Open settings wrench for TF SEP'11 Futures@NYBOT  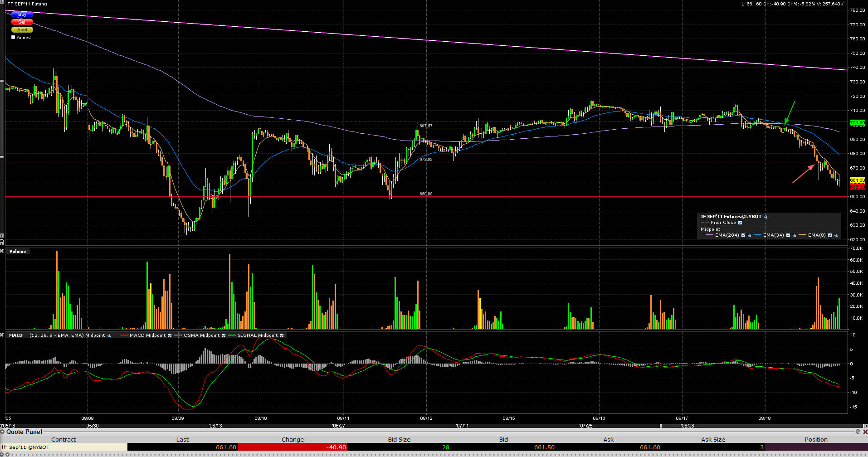tap(766, 217)
